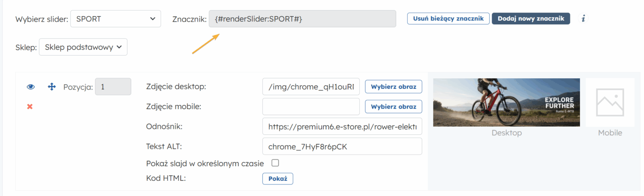644x196 pixels.
Task: Click the Zdjęcie desktop path input field
Action: click(x=311, y=86)
